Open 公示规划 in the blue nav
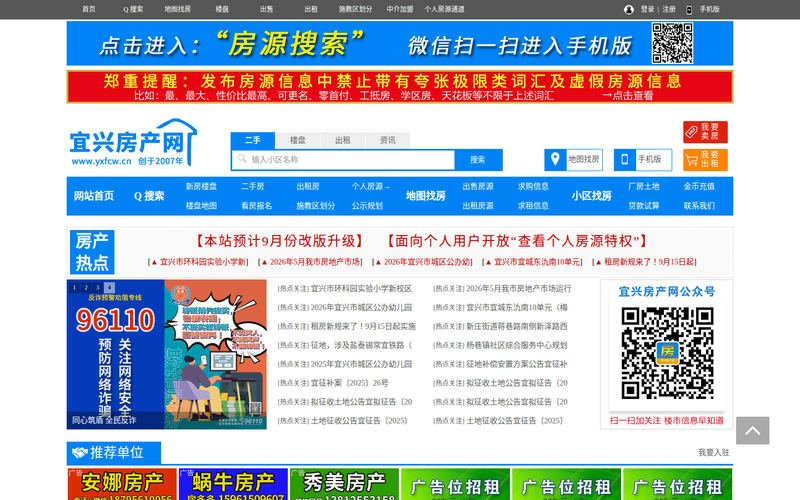 click(x=367, y=206)
